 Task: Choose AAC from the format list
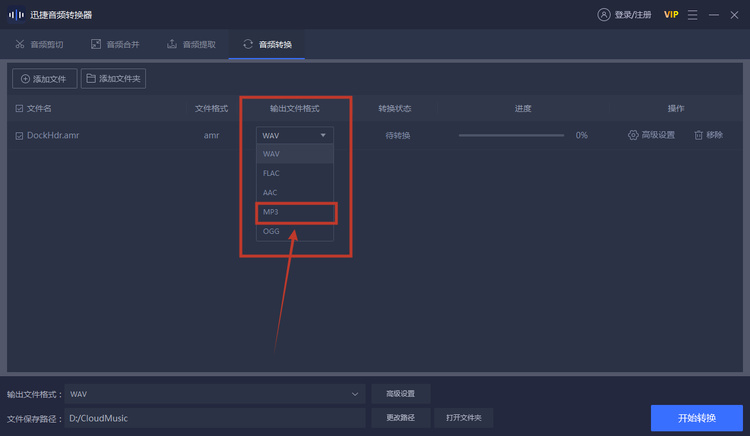coord(295,193)
